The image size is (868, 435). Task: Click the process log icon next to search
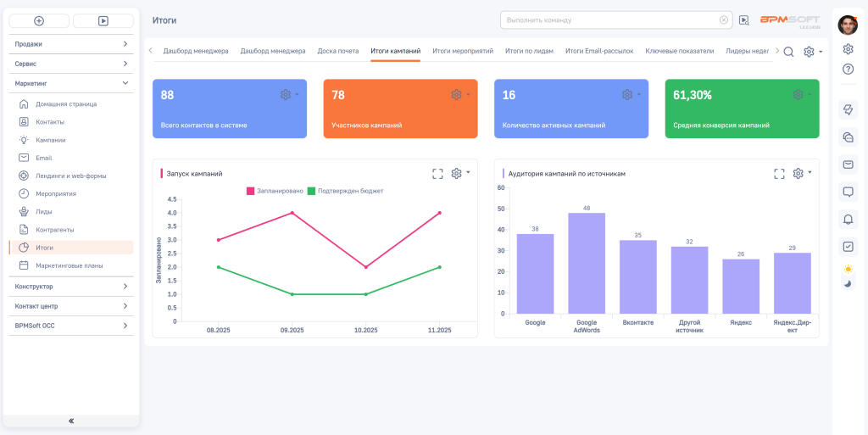click(x=744, y=20)
